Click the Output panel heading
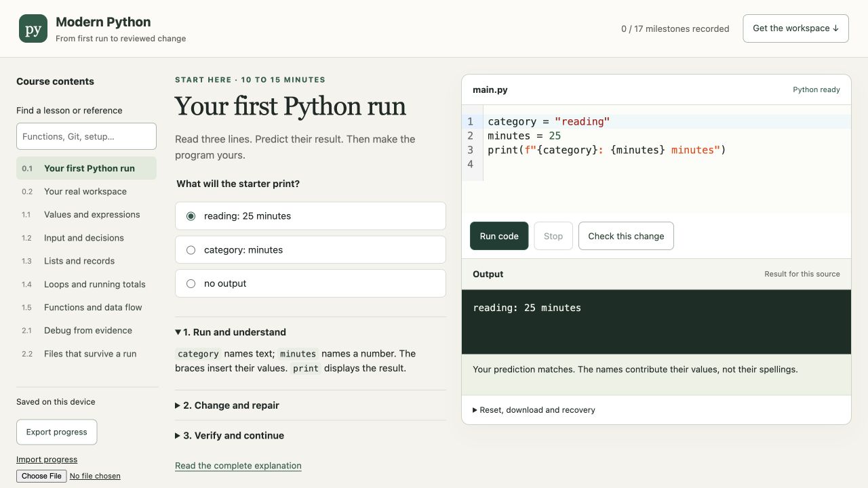868x488 pixels. pos(488,274)
